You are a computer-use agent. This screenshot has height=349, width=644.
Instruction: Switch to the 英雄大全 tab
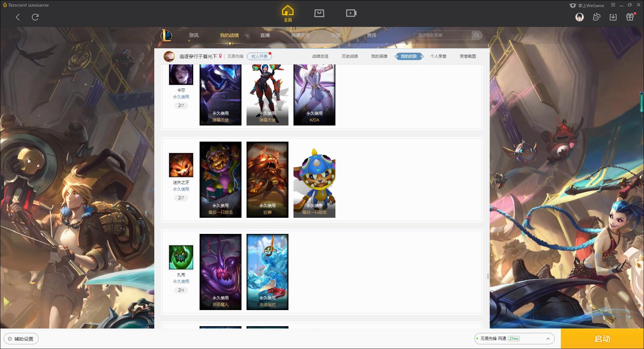pos(301,35)
